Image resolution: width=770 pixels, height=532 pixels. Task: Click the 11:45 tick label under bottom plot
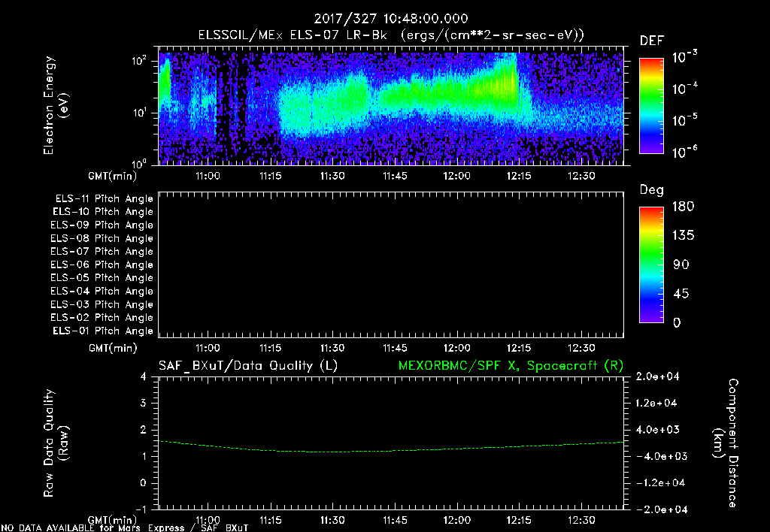tap(395, 520)
